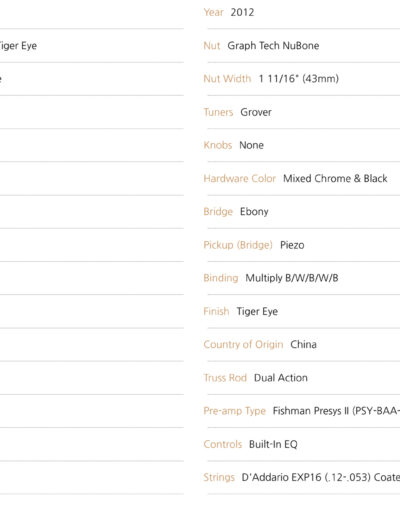Select the Ebony bridge value
This screenshot has width=400, height=516.
[254, 212]
